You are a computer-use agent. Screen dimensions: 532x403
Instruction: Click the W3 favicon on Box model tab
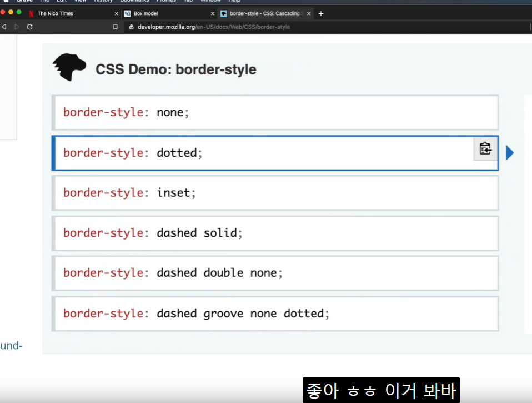(x=128, y=13)
